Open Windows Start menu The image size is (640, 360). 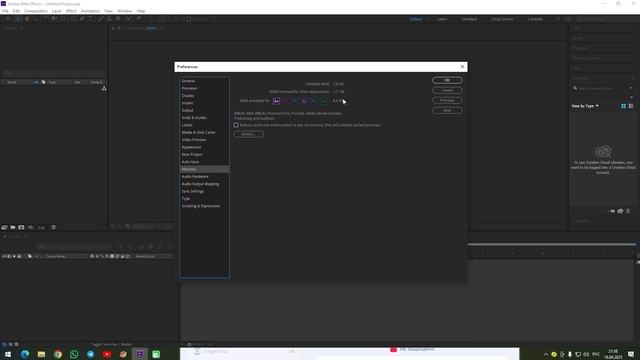pyautogui.click(x=8, y=354)
